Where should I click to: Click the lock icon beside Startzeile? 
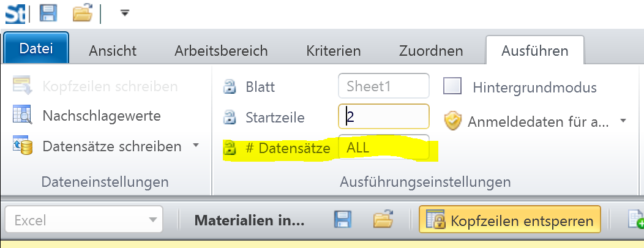230,116
